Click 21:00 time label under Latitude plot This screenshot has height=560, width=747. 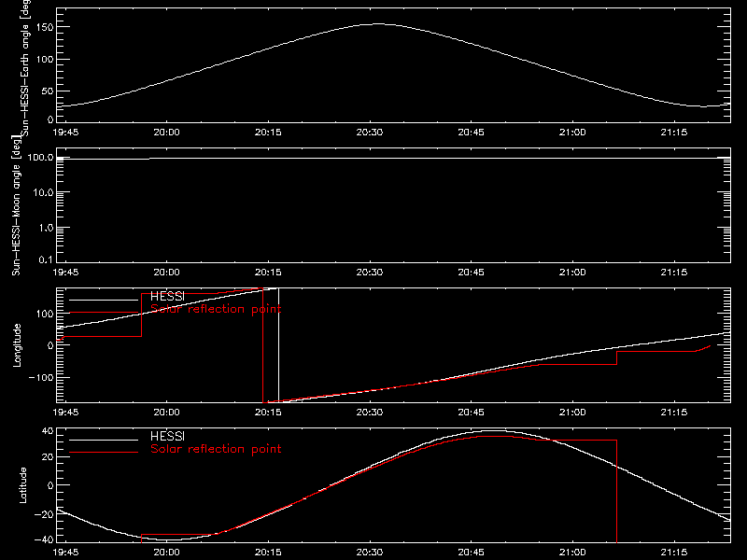(x=572, y=552)
